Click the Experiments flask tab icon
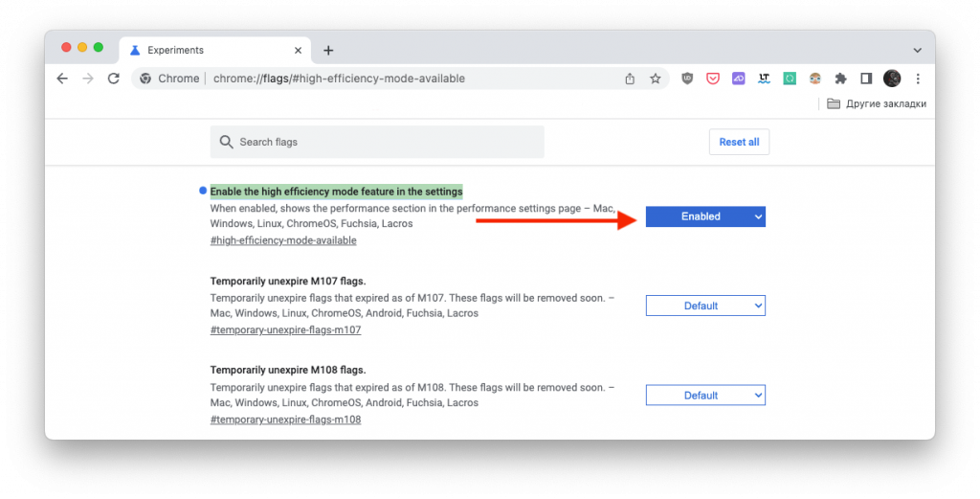980x499 pixels. (x=135, y=51)
